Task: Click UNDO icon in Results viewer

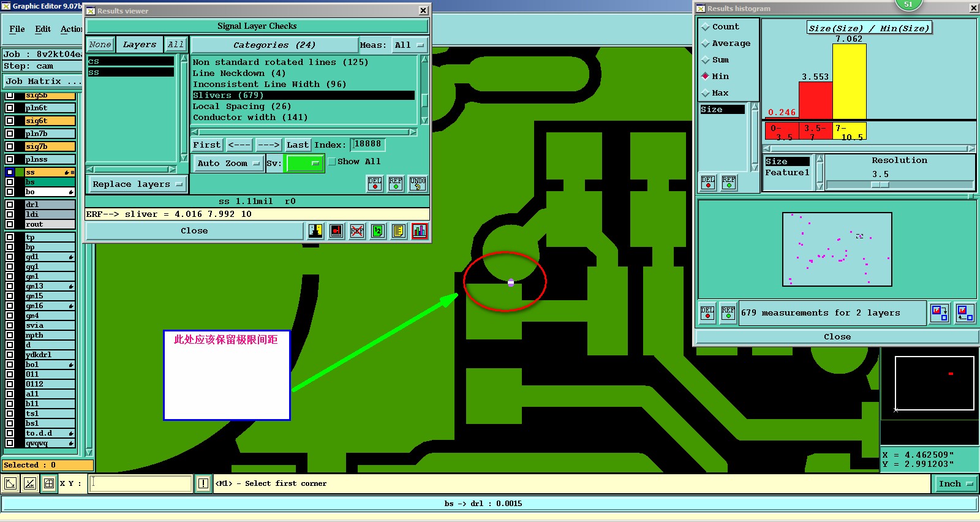Action: [418, 183]
